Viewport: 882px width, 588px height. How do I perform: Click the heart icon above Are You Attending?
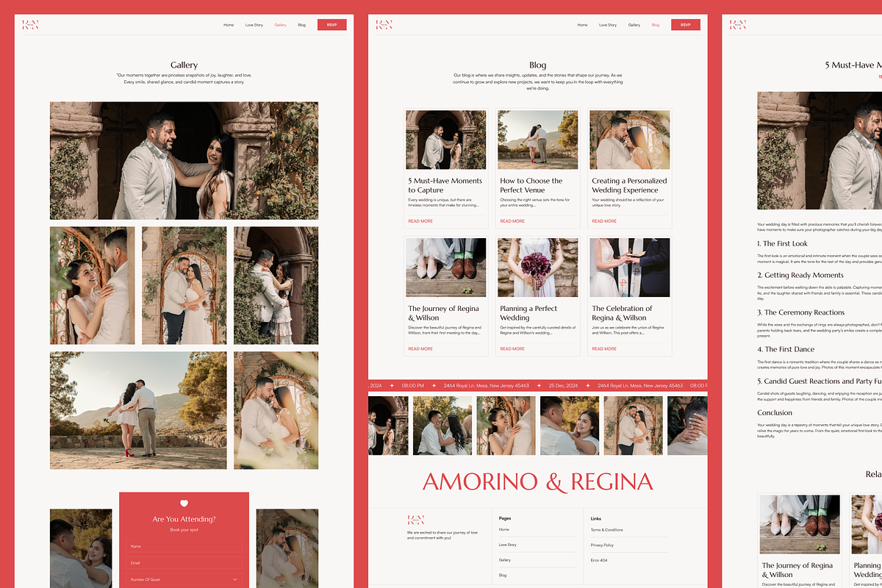click(x=184, y=503)
